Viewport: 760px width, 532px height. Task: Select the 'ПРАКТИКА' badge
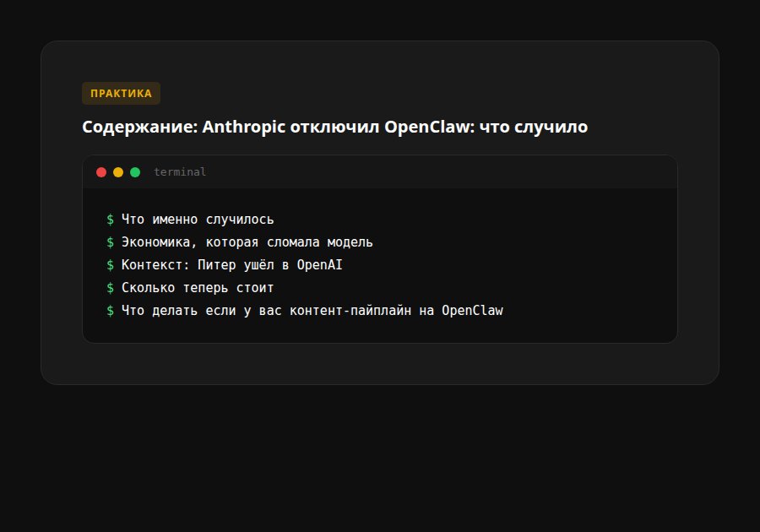(121, 93)
